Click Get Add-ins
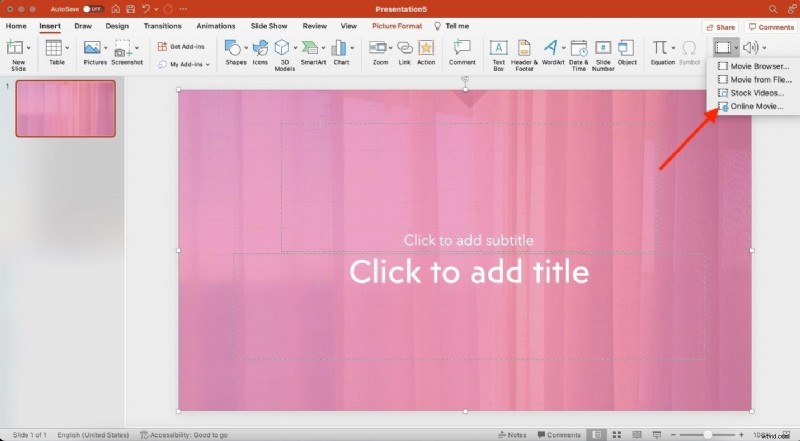 tap(181, 46)
